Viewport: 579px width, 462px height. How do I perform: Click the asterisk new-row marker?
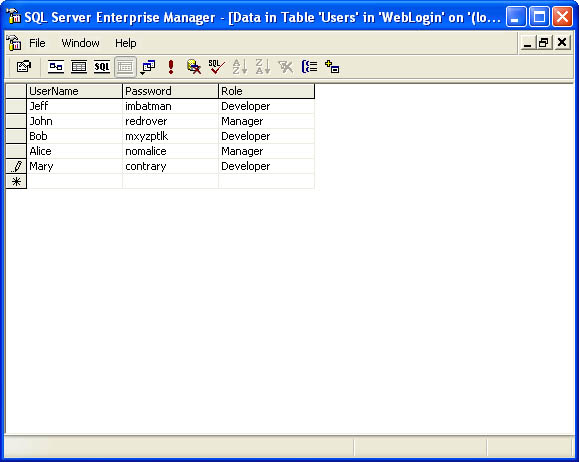point(16,181)
